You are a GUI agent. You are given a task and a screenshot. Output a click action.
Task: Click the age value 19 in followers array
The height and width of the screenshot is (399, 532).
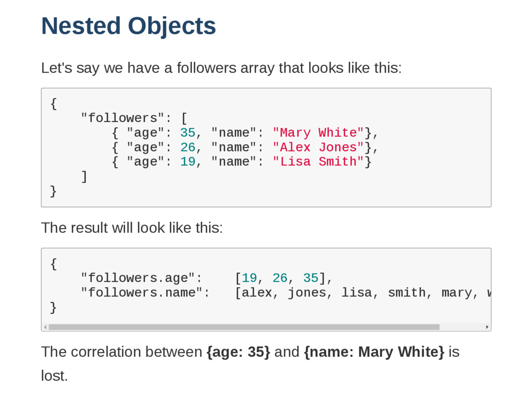[188, 162]
